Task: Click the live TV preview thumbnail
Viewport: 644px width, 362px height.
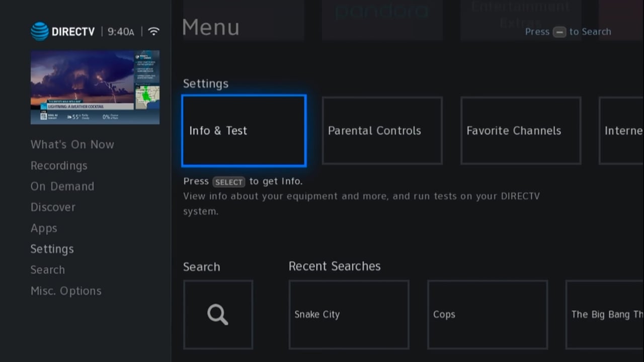Action: click(95, 86)
